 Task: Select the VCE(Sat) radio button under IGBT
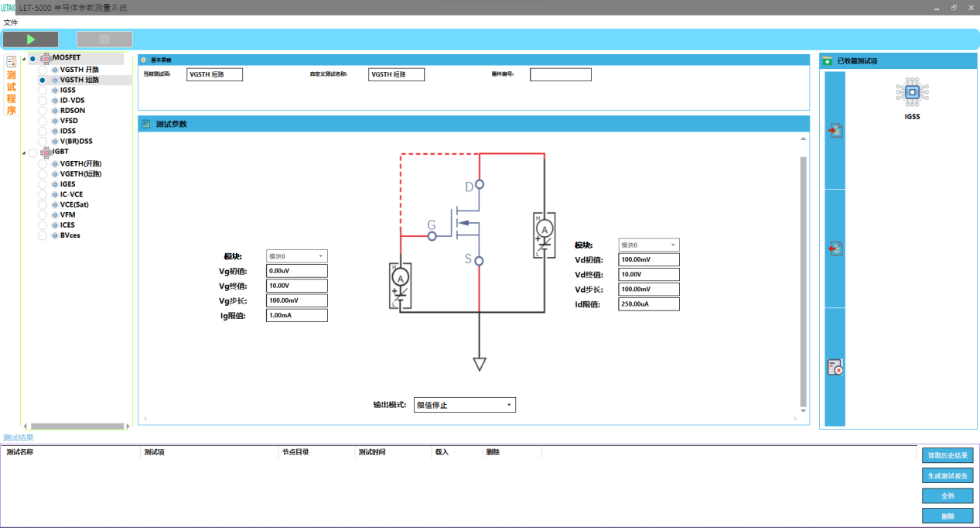pyautogui.click(x=43, y=204)
